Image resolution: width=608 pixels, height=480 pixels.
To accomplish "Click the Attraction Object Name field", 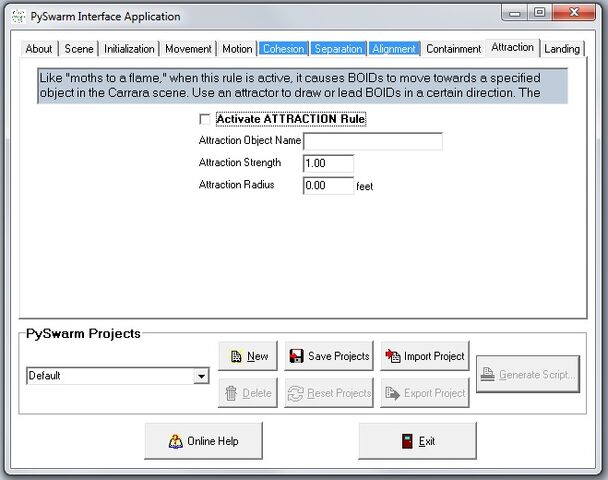I will click(373, 141).
